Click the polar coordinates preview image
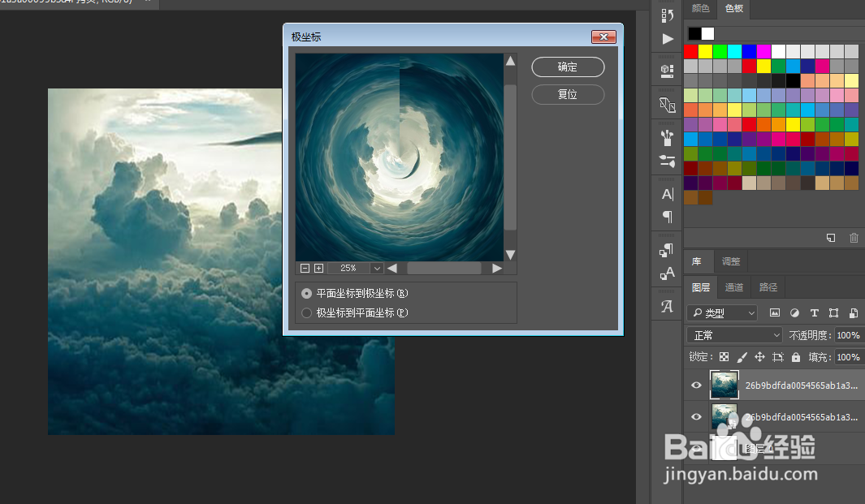This screenshot has height=504, width=865. 400,157
